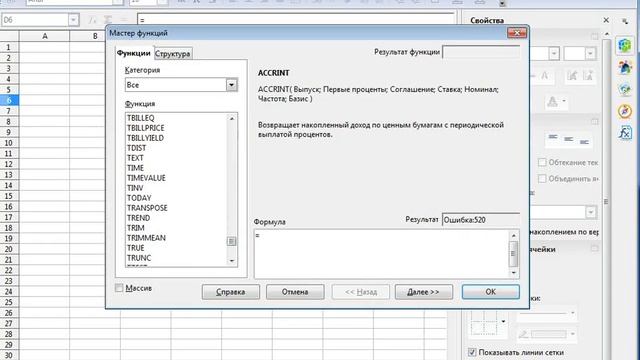Set vertical alignment to center
This screenshot has width=640, height=360.
[569, 140]
